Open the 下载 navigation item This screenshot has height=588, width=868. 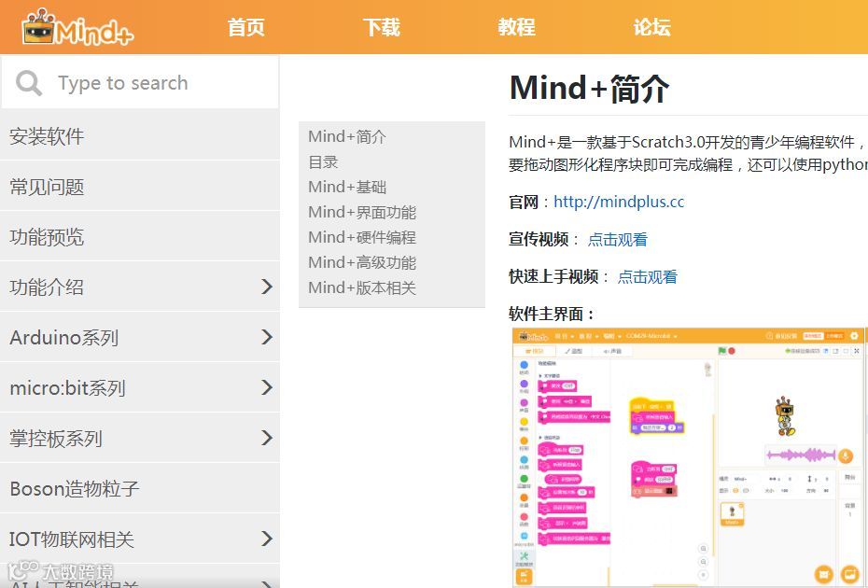click(x=382, y=27)
